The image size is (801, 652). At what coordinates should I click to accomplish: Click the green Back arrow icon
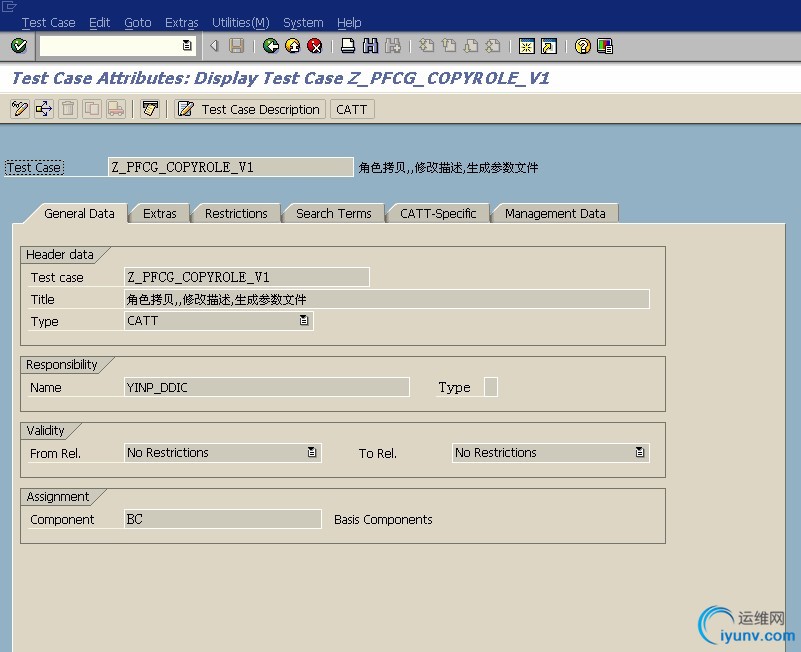pos(270,46)
